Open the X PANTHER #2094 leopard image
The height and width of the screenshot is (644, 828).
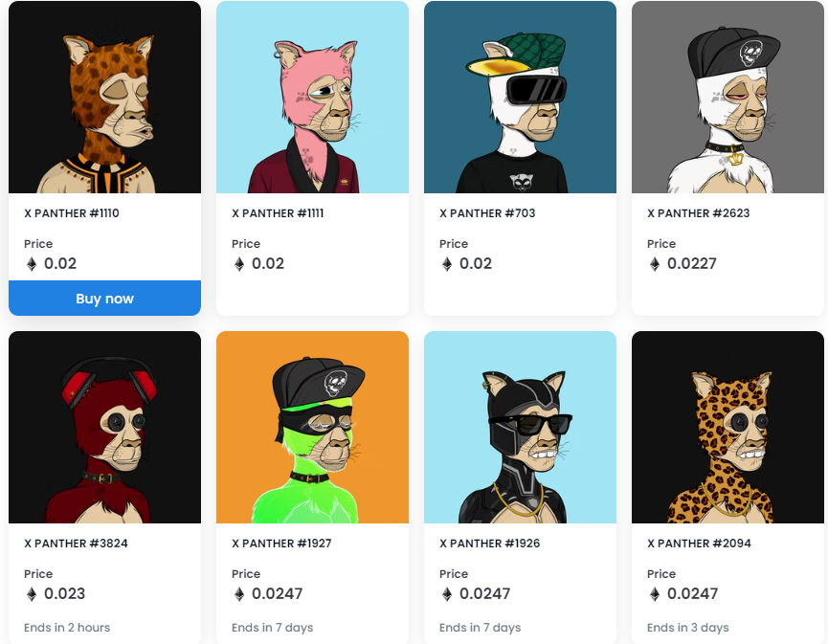pyautogui.click(x=727, y=427)
